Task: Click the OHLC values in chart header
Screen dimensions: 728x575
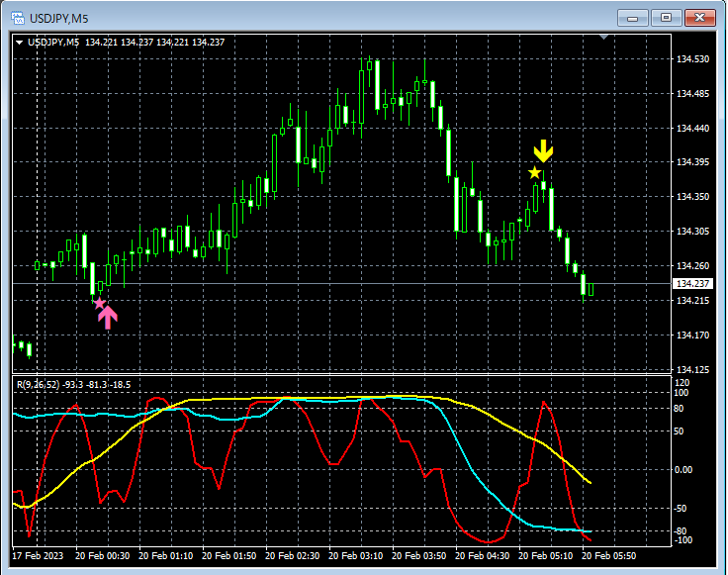Action: click(x=155, y=43)
